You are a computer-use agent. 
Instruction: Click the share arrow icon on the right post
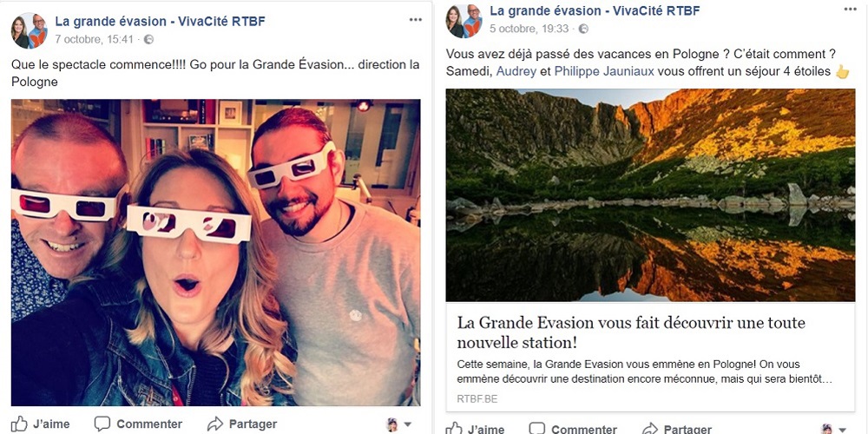[x=650, y=429]
